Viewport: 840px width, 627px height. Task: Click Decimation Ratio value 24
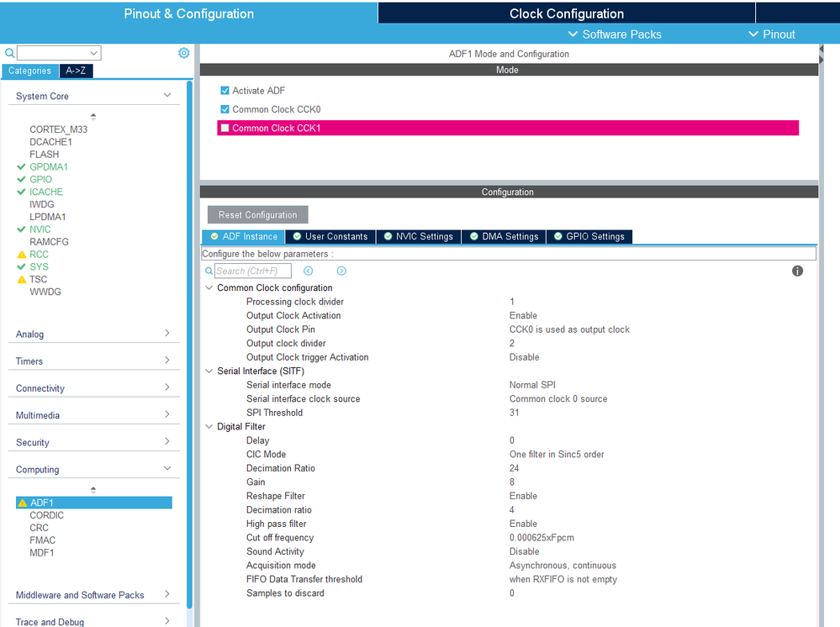click(515, 468)
